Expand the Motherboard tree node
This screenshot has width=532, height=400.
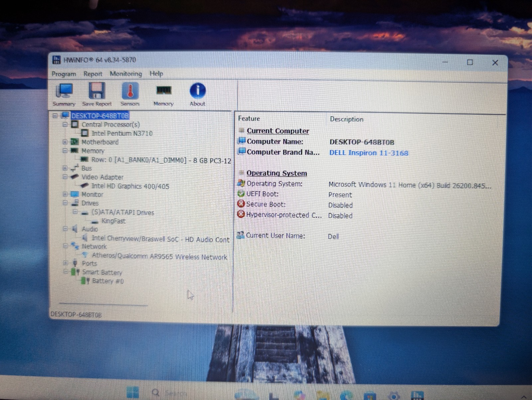coord(65,142)
